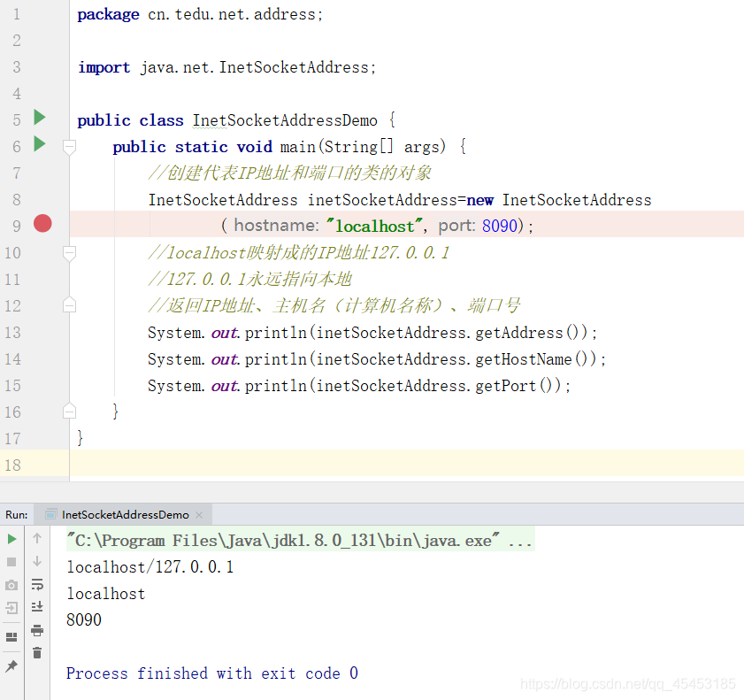
Task: Click the Scroll to End icon
Action: click(37, 606)
